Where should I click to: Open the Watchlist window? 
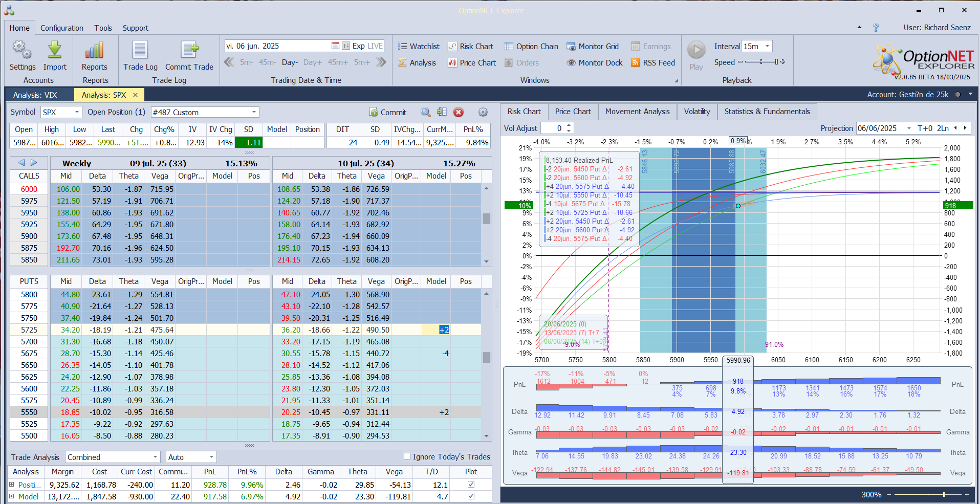(x=419, y=47)
